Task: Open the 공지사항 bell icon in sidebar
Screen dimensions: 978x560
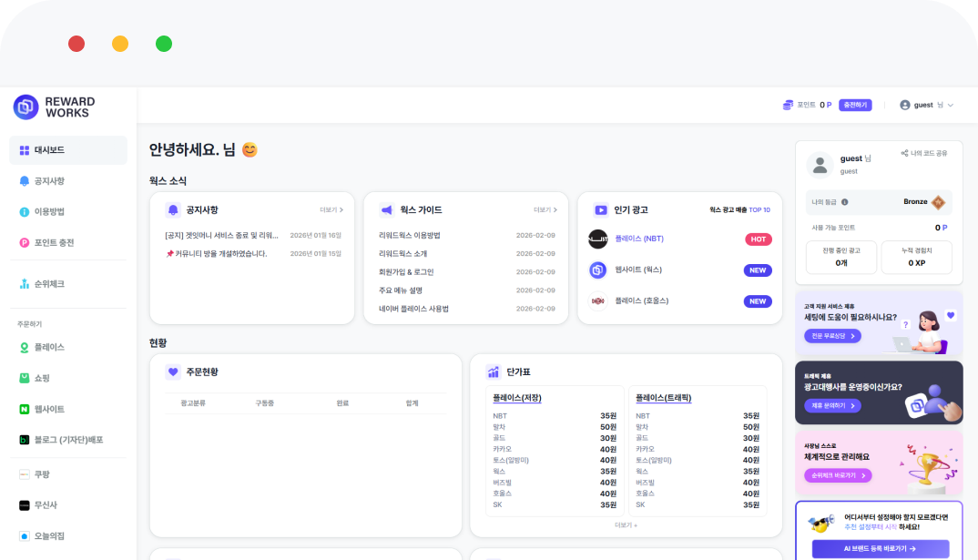Action: (25, 181)
